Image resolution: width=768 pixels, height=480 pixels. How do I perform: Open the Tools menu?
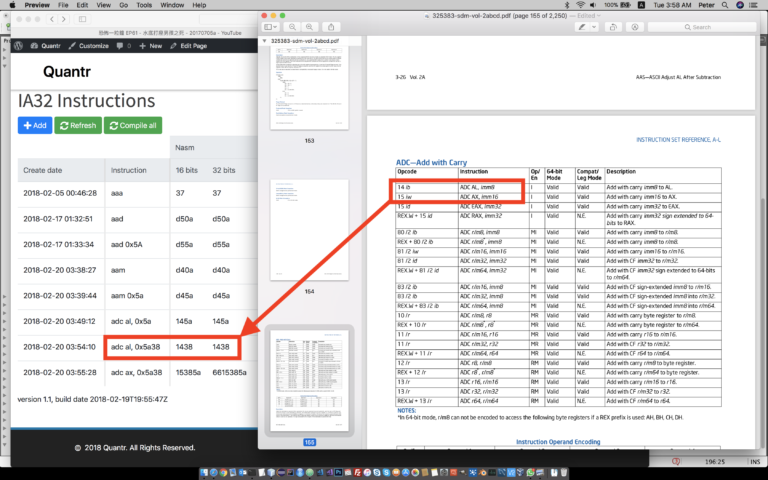click(x=144, y=5)
